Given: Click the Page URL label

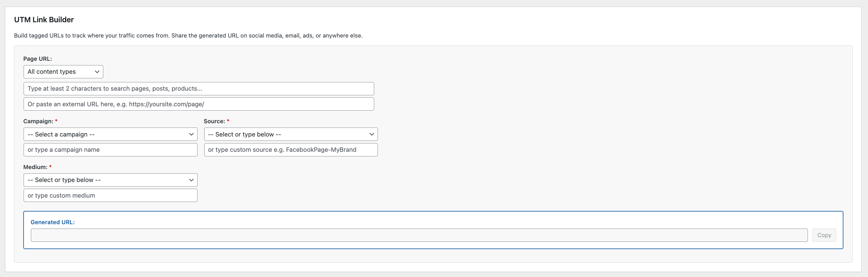Looking at the screenshot, I should coord(38,59).
